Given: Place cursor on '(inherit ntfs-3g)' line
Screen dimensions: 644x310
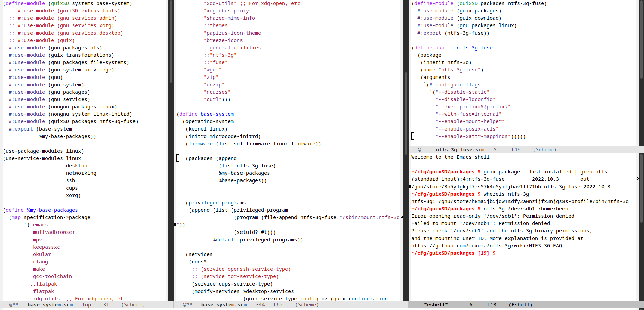Looking at the screenshot, I should (x=446, y=62).
